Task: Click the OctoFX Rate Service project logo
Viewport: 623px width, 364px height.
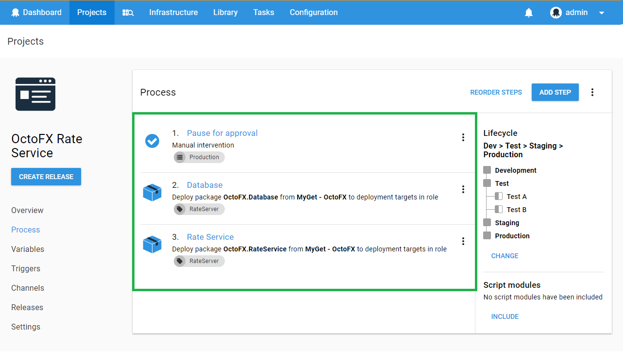Action: click(x=35, y=94)
